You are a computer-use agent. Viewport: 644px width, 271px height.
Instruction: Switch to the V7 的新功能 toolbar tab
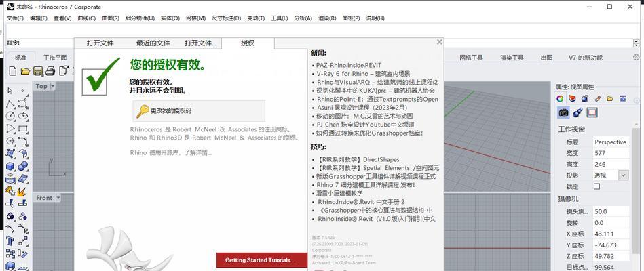[585, 58]
